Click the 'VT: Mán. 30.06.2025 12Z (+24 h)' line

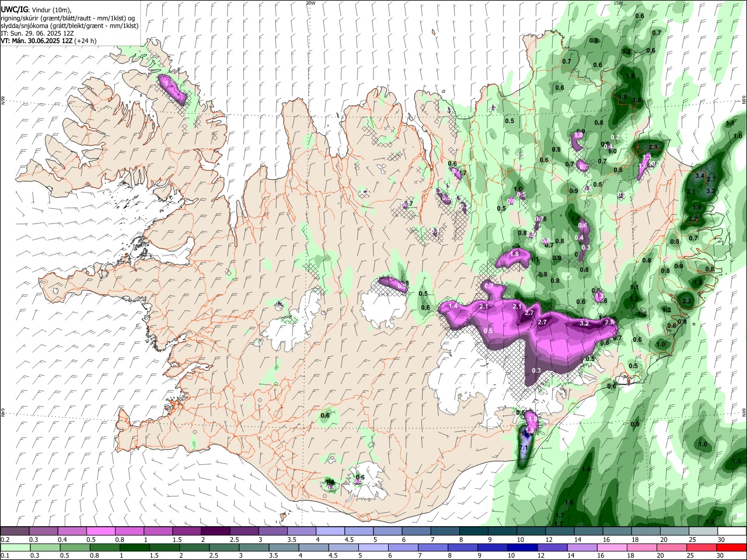point(48,41)
